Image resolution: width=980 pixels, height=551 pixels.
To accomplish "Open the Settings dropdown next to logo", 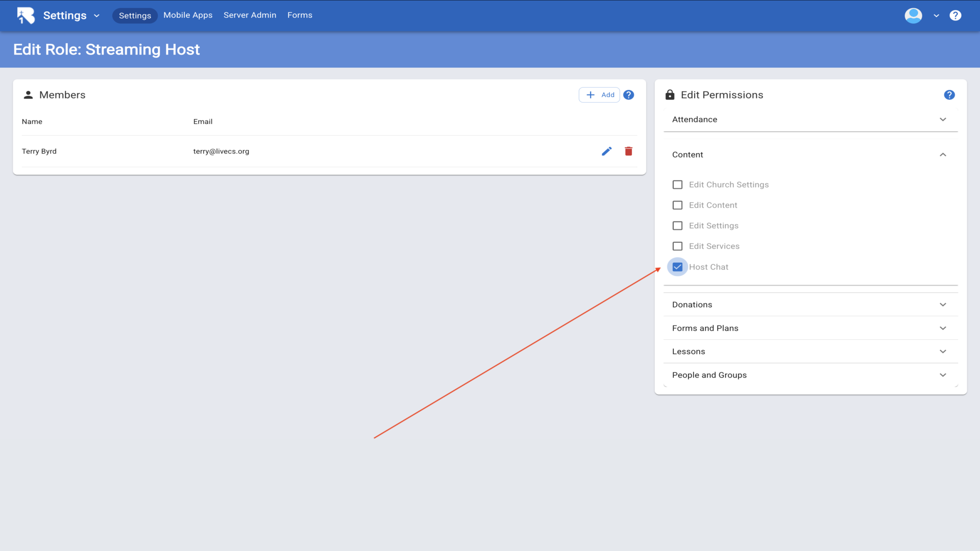I will point(71,15).
